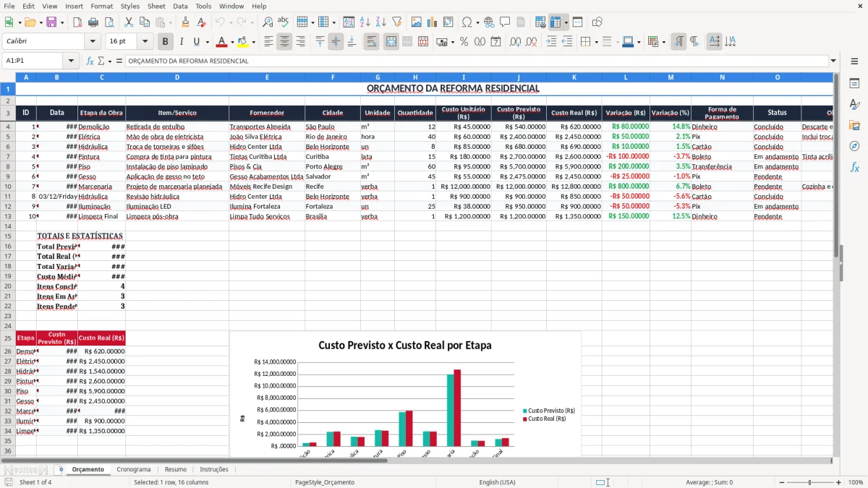Open the Find & Replace tool

point(268,22)
